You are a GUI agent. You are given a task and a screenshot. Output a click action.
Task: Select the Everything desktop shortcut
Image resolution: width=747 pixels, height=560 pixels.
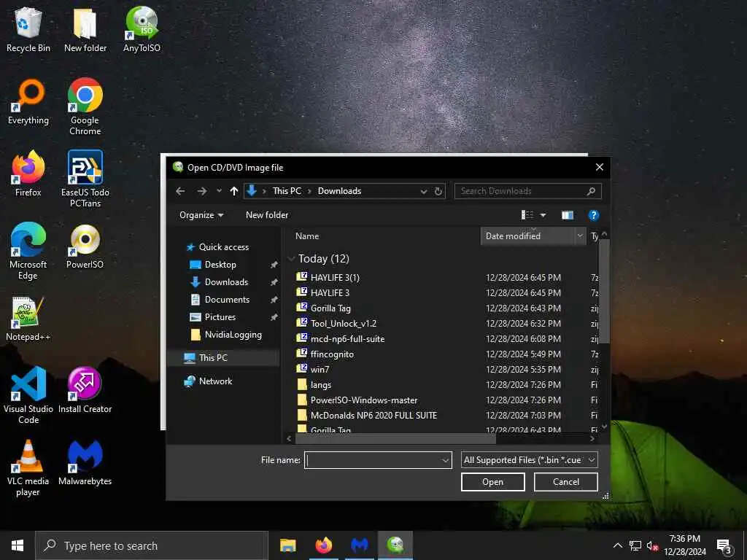tap(28, 102)
